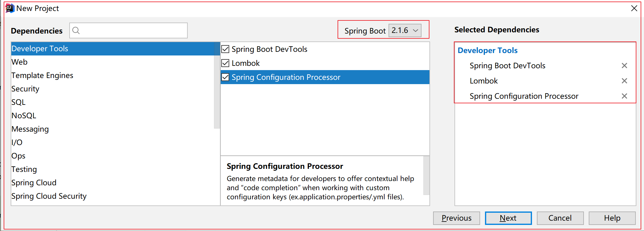Click Spring Boot DevTools in Selected Dependencies
Screen dimensions: 644x231
tap(507, 66)
